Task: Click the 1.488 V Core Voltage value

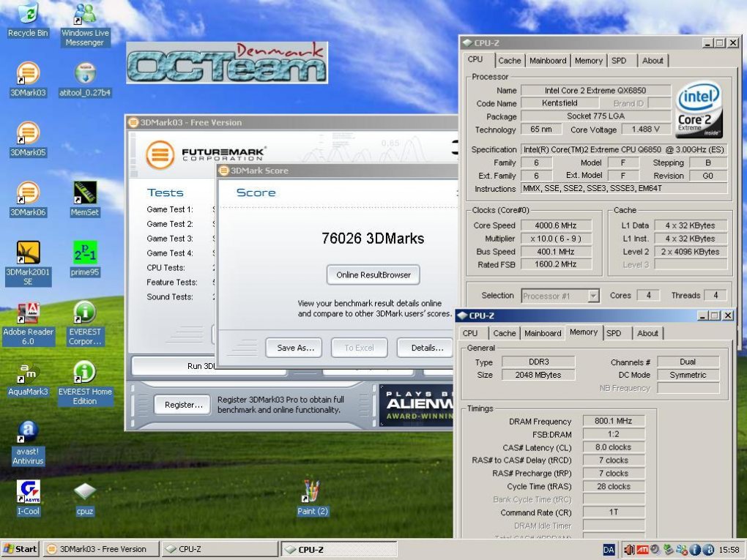Action: [x=645, y=129]
